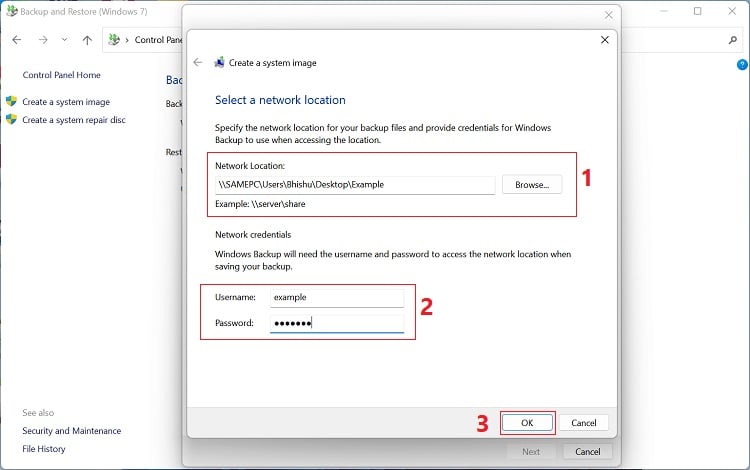Click Cancel in the outer wizard window
Viewport: 750px width, 470px height.
pyautogui.click(x=587, y=451)
